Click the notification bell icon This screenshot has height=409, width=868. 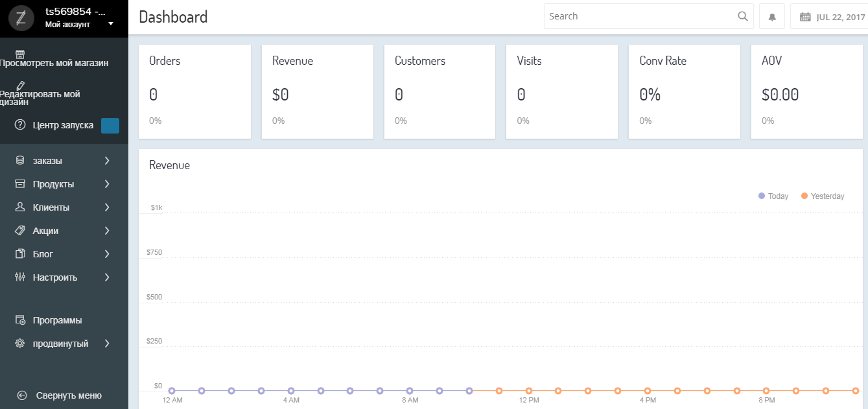click(772, 17)
